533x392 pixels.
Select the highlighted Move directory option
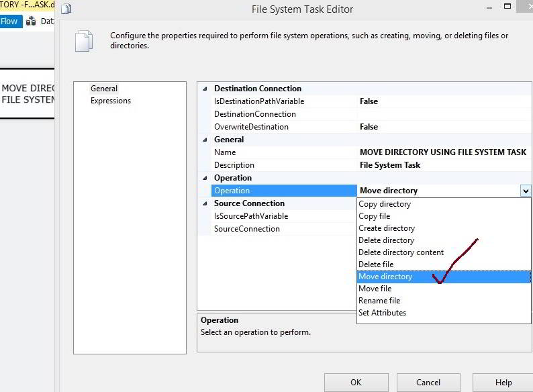444,277
